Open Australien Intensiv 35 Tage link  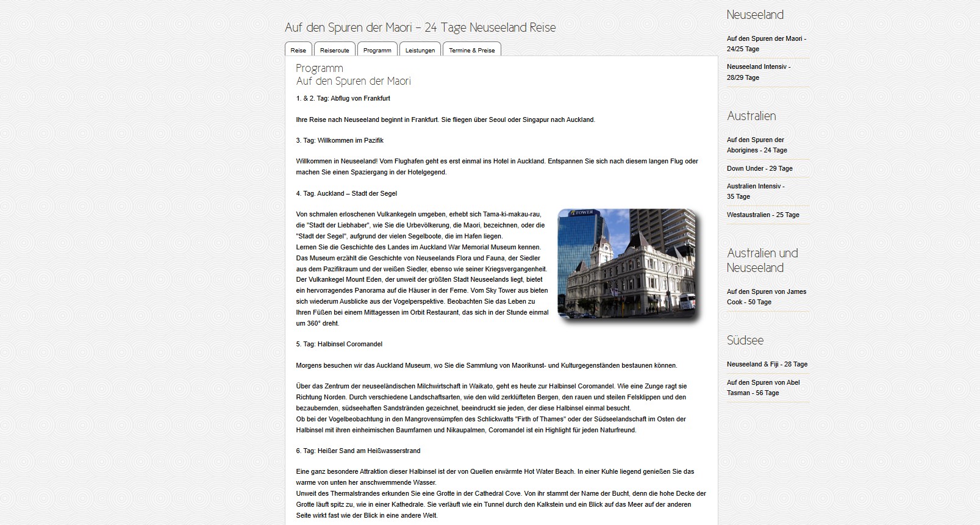click(755, 191)
